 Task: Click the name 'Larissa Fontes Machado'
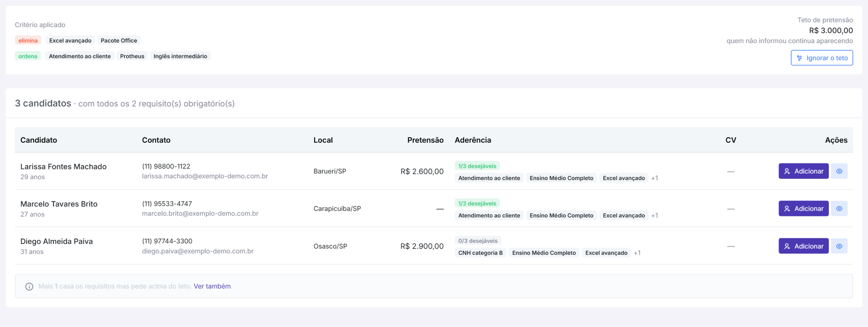click(63, 166)
